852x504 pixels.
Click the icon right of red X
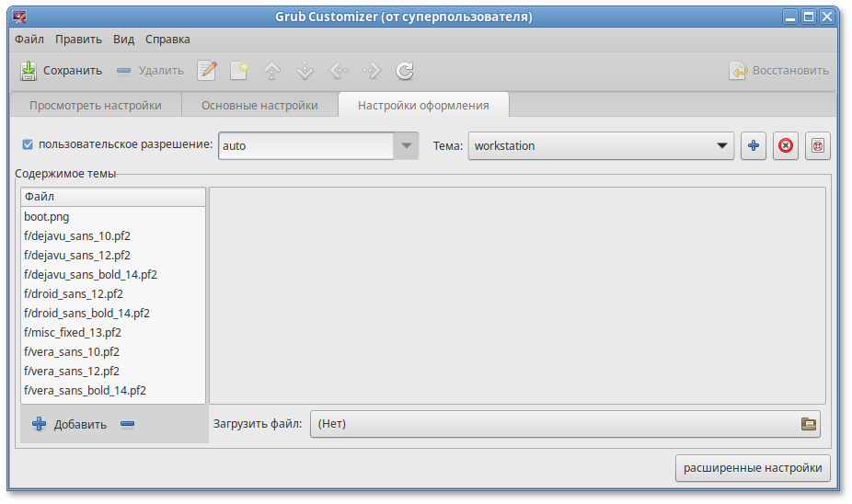[817, 145]
